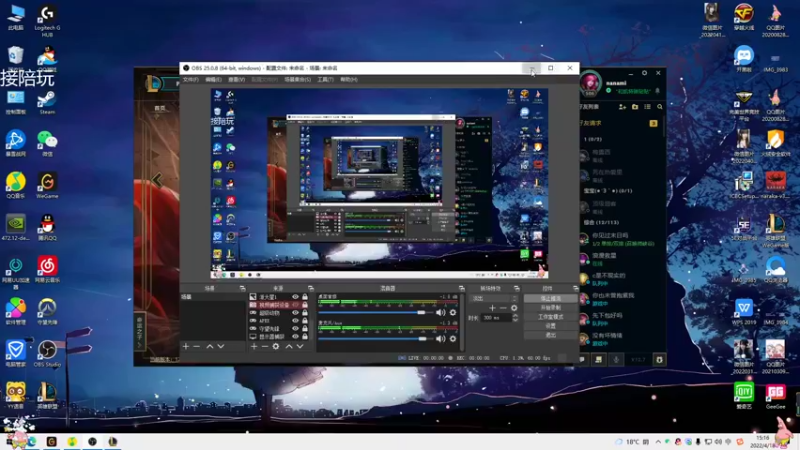
Task: Toggle visibility eye of 守望先锋 source
Action: pos(295,329)
